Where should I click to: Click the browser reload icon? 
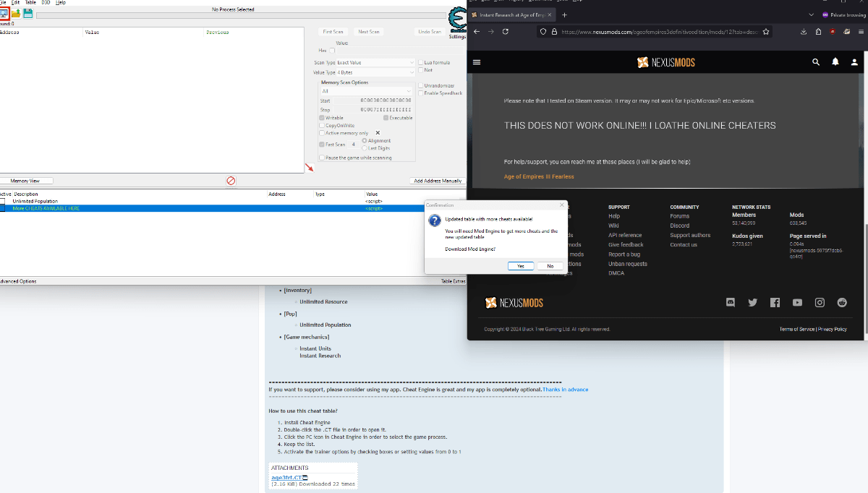[x=505, y=32]
